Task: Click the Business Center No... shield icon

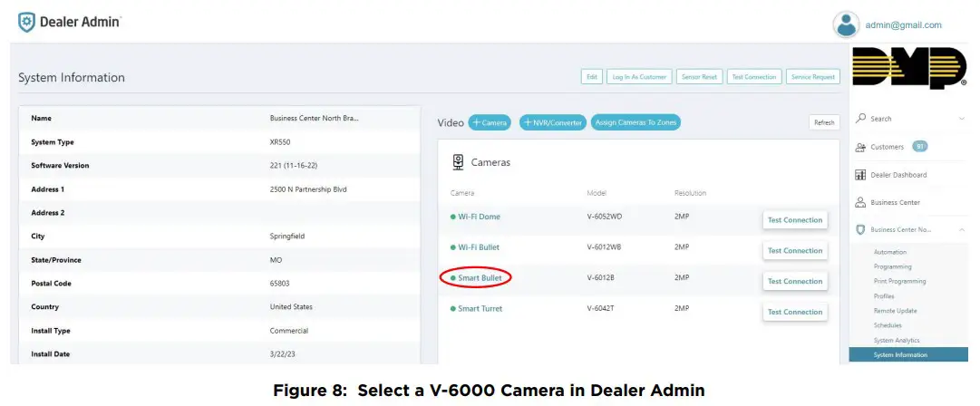Action: pyautogui.click(x=860, y=230)
